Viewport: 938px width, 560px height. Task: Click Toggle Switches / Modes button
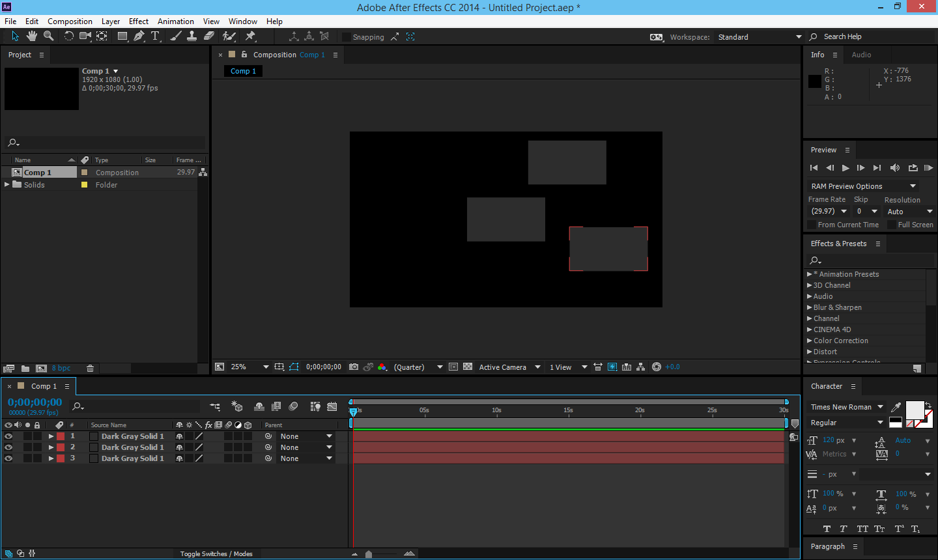pos(216,554)
